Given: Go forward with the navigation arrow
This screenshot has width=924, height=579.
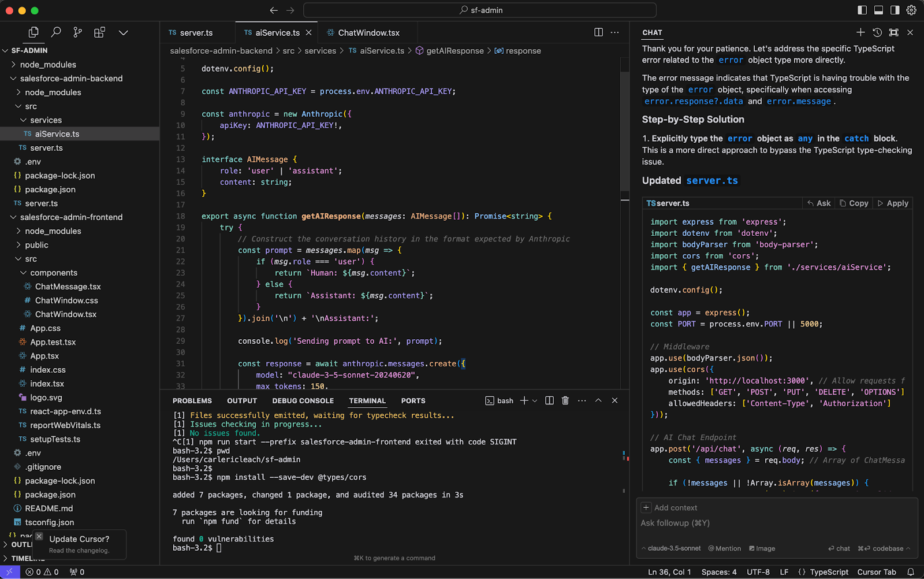Looking at the screenshot, I should point(290,10).
